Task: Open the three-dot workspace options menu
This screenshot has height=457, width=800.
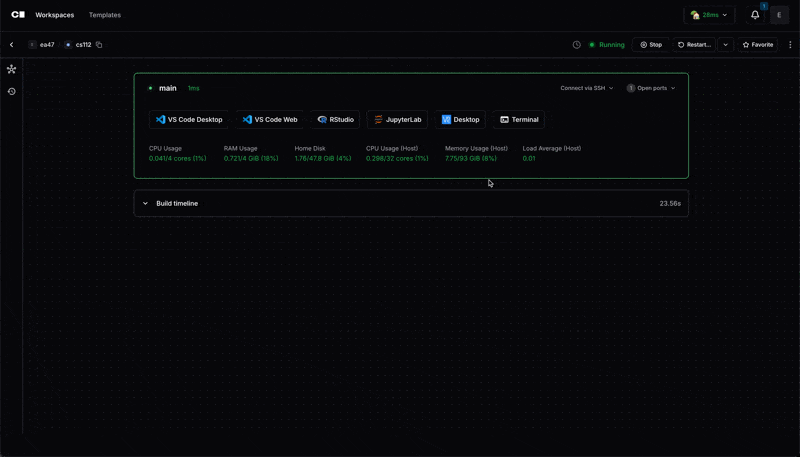Action: click(x=790, y=45)
